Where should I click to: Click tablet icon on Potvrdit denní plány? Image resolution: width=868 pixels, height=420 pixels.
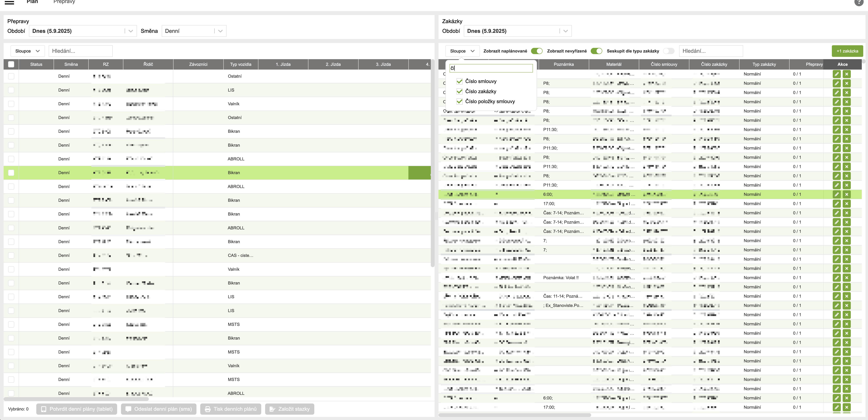coord(44,409)
